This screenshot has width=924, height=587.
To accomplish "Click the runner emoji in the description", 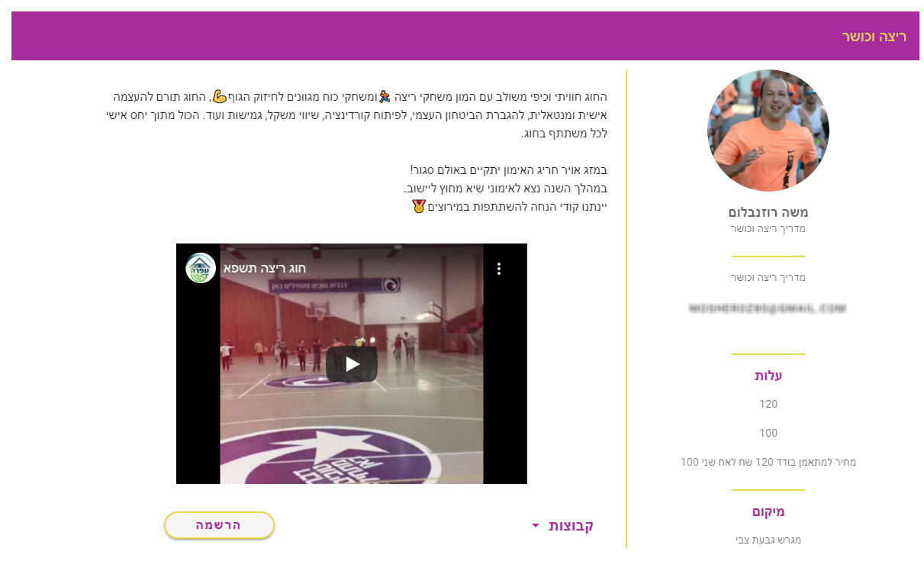I will coord(385,97).
